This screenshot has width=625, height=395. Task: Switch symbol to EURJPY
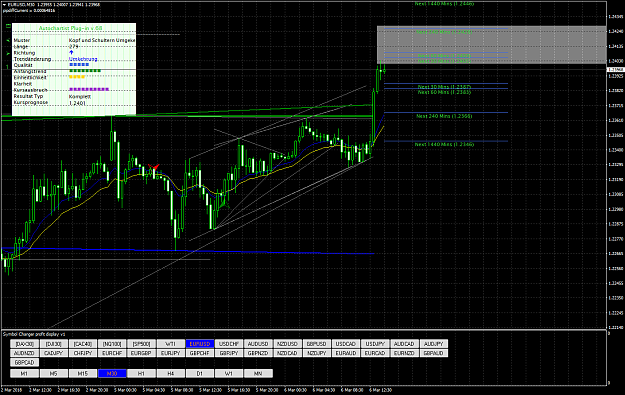pyautogui.click(x=171, y=353)
